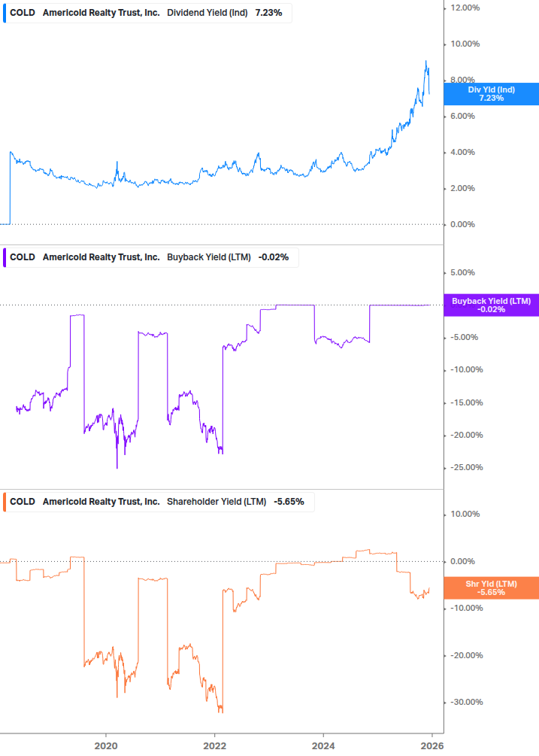Click the -30.00% label on the shareholder yield axis
Image resolution: width=539 pixels, height=756 pixels.
466,703
